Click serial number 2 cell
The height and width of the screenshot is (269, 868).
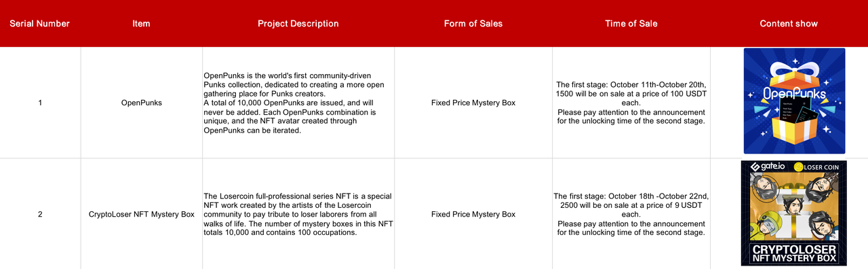(x=40, y=214)
